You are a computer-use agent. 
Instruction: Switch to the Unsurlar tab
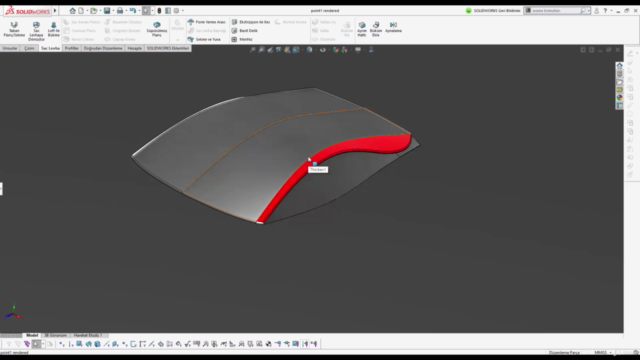click(10, 48)
